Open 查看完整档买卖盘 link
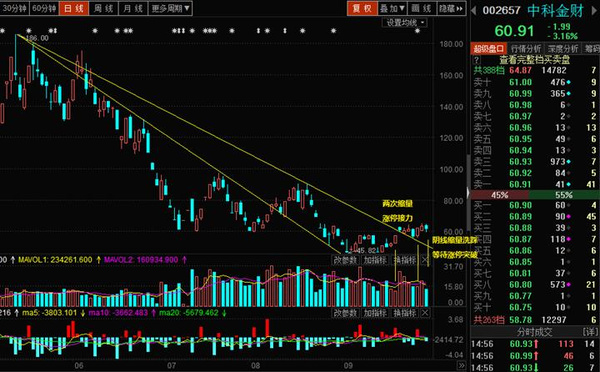The image size is (600, 372). tap(535, 60)
